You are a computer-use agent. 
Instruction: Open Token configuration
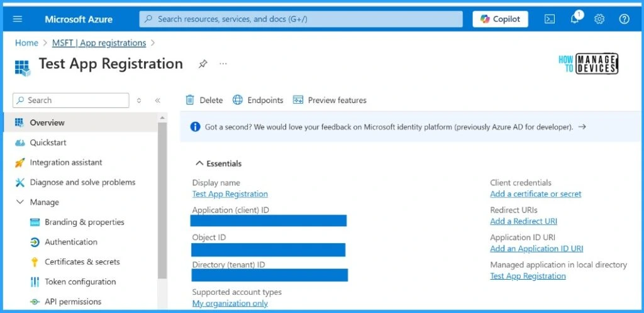(80, 282)
